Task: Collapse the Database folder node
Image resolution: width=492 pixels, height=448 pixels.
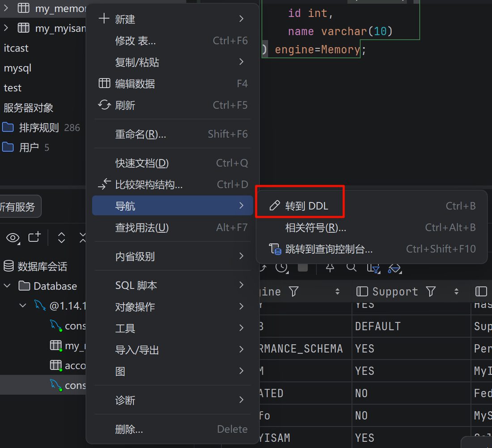Action: click(x=7, y=286)
